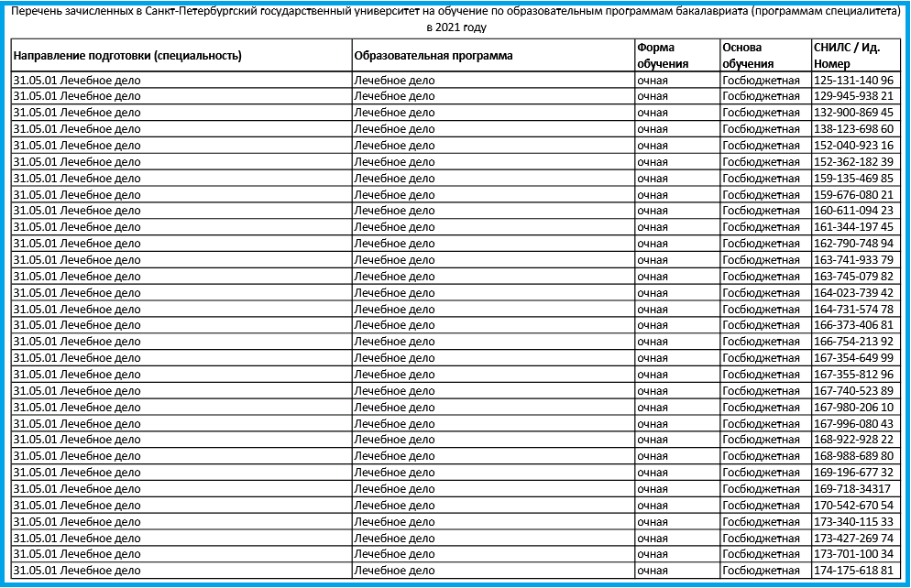Click '31.05.01 Лечебное дело' in the 125-131-140 96 row
Image resolution: width=911 pixels, height=588 pixels.
[77, 81]
